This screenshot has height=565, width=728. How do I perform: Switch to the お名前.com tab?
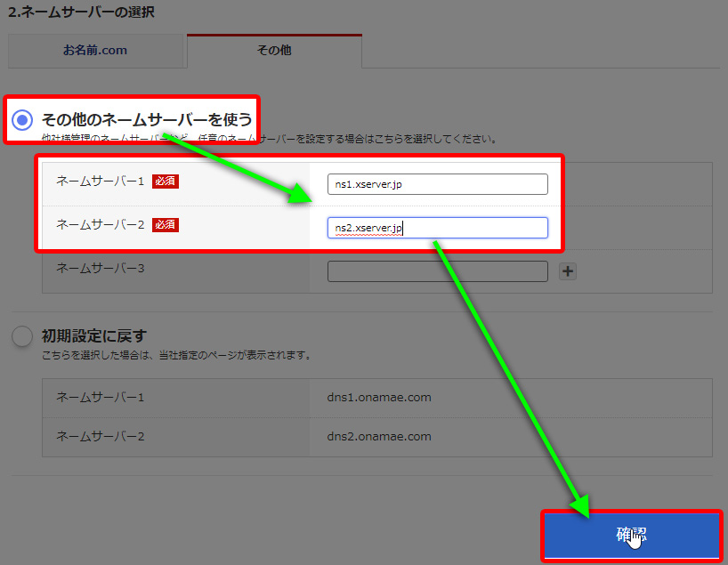point(95,51)
